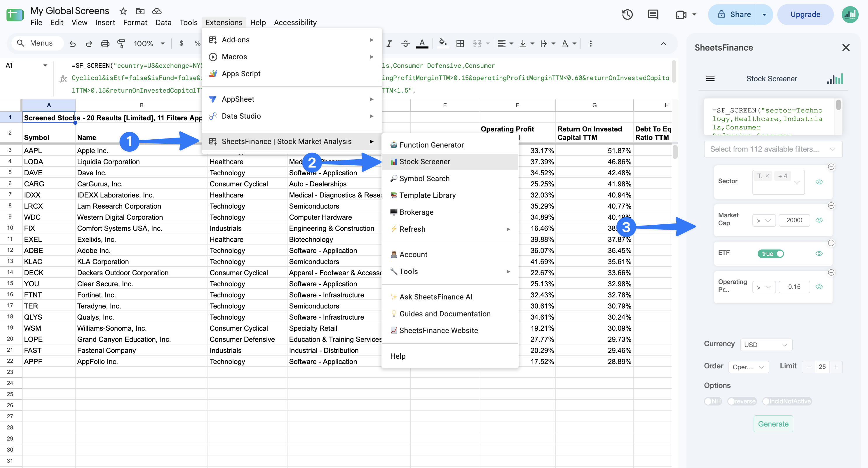Viewport: 868px width, 468px height.
Task: Apply currency format with dollar icon
Action: pos(181,43)
